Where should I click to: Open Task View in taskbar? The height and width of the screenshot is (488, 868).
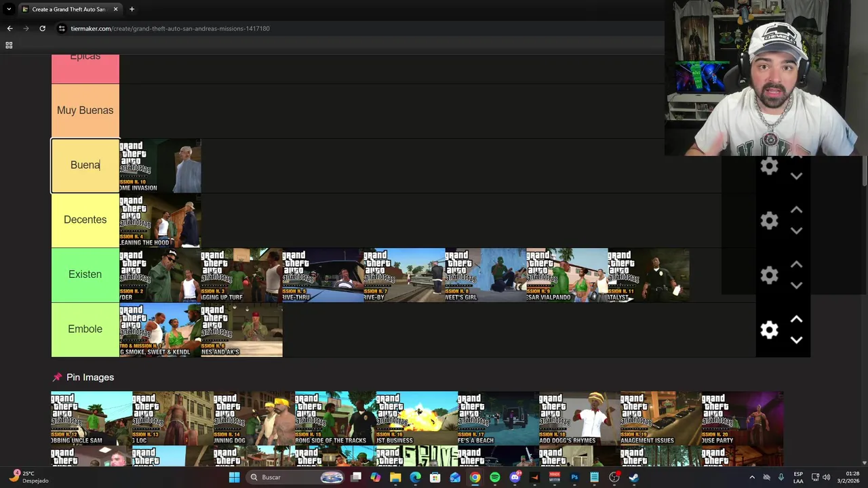click(356, 477)
